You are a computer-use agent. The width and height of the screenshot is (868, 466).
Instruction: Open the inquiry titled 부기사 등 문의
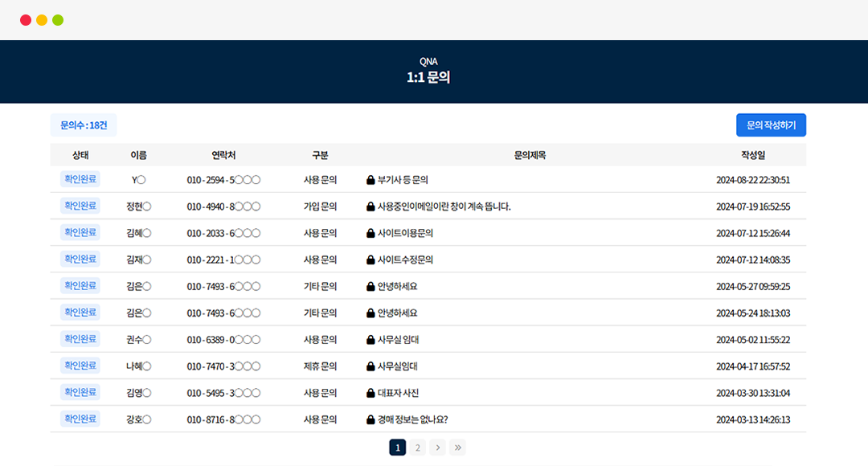[403, 180]
